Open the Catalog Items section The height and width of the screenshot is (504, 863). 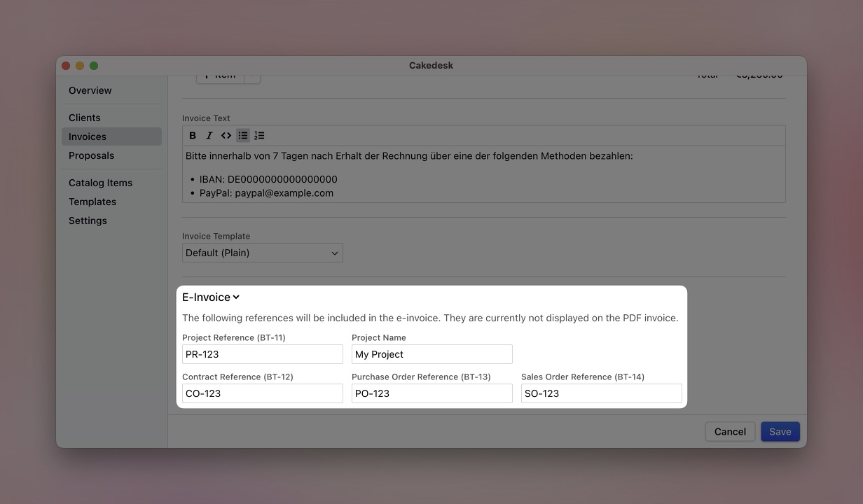click(100, 182)
